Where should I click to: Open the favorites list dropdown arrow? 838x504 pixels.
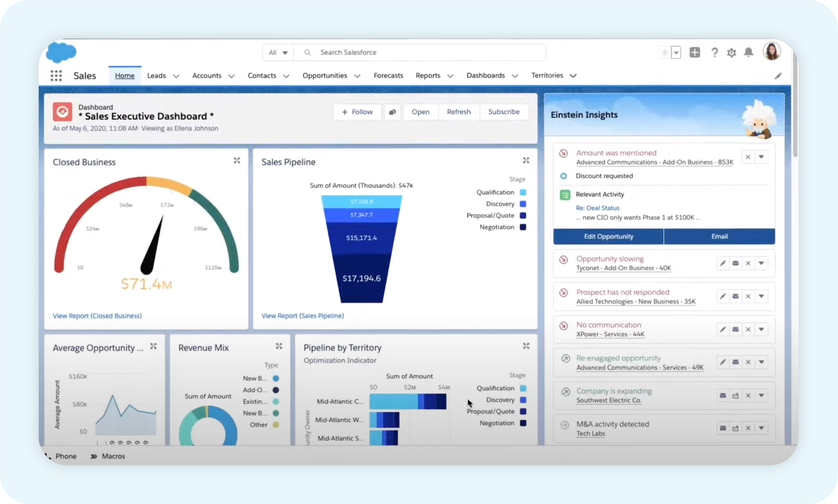676,53
